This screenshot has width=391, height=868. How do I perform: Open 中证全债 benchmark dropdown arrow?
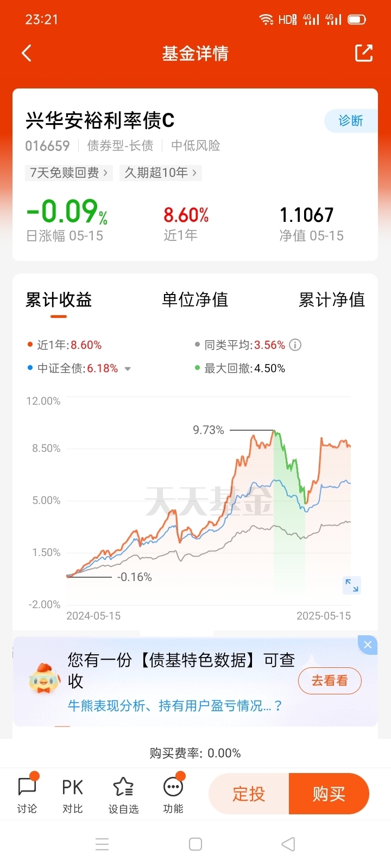[128, 369]
